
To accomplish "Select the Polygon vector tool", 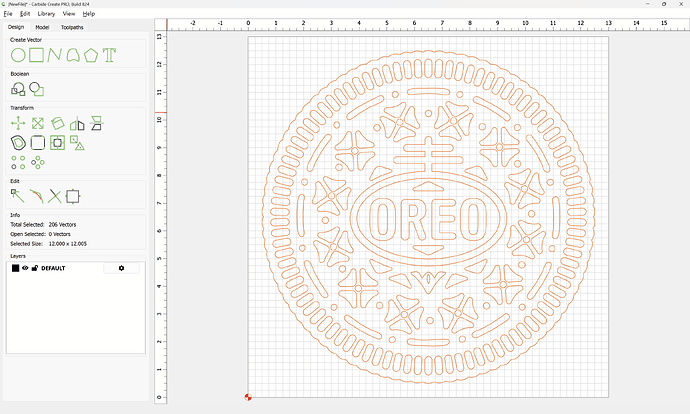I will coord(91,54).
